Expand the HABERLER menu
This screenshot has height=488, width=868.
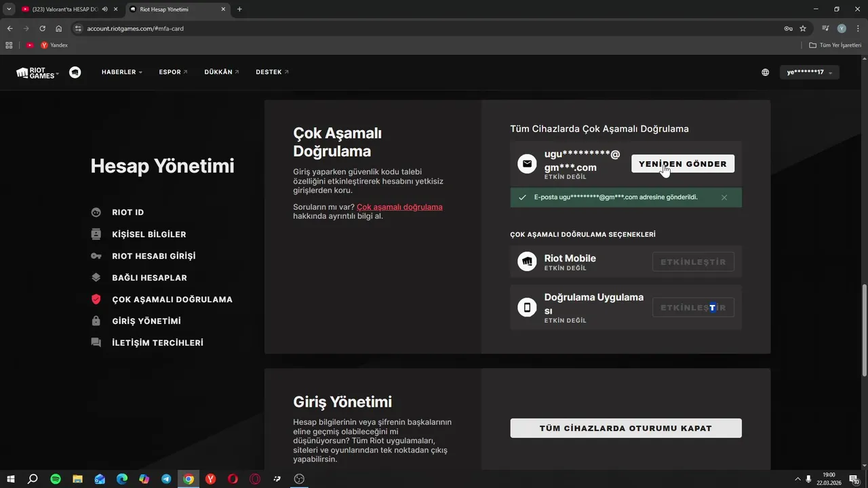click(122, 72)
